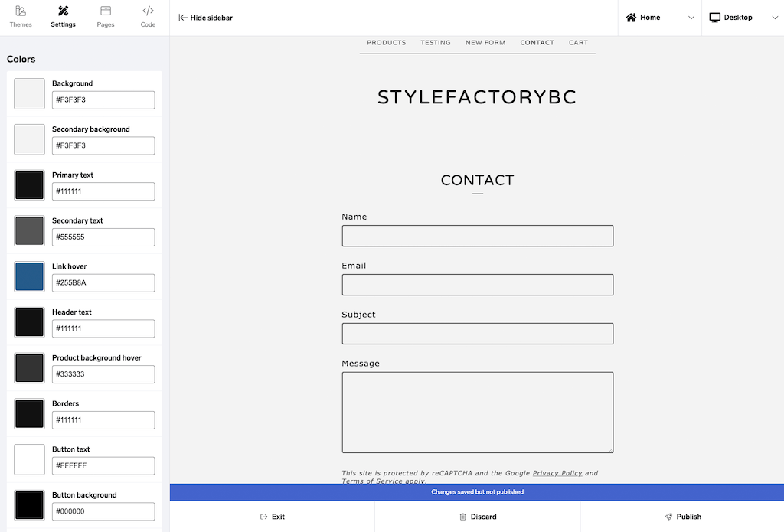Click the Button background black swatch
Screen dimensions: 784x532
30,505
